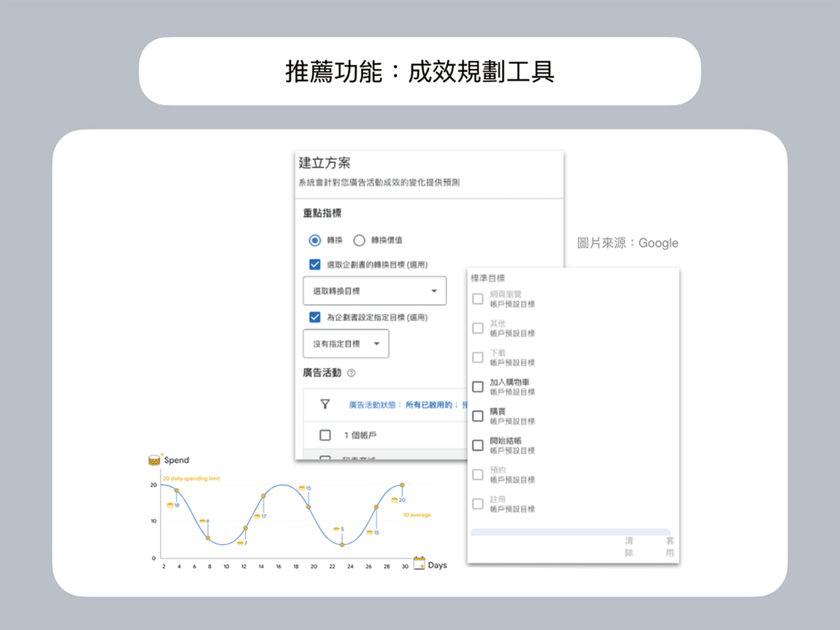This screenshot has height=630, width=840.
Task: Uncheck 選取企劃書的轉換目標 checkbox
Action: (x=315, y=264)
